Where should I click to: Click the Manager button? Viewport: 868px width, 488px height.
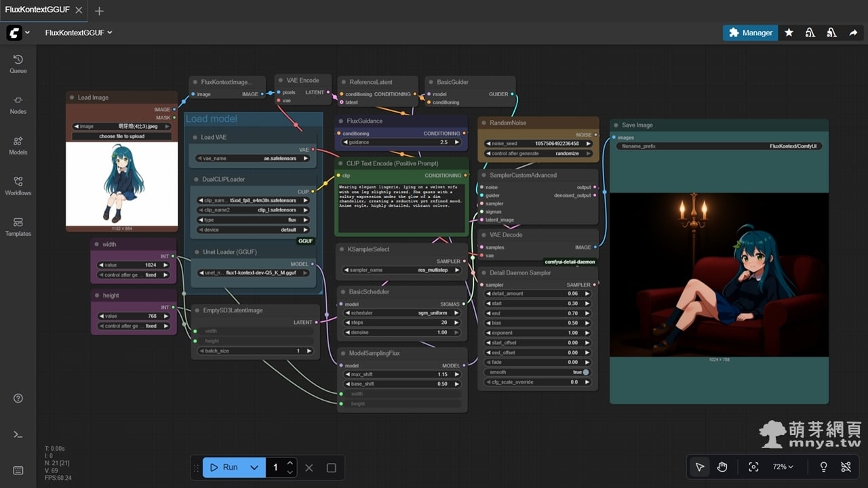click(750, 33)
